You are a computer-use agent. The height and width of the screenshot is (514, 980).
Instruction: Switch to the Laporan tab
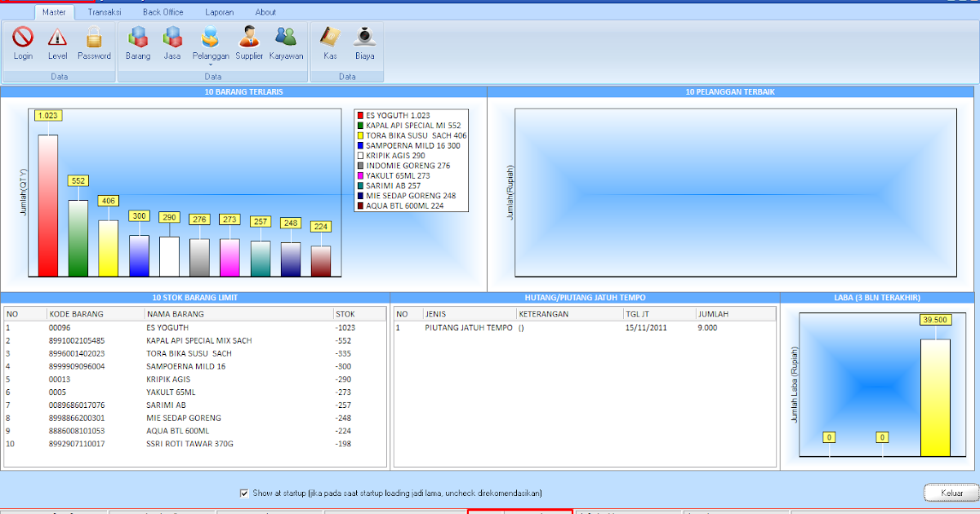218,12
